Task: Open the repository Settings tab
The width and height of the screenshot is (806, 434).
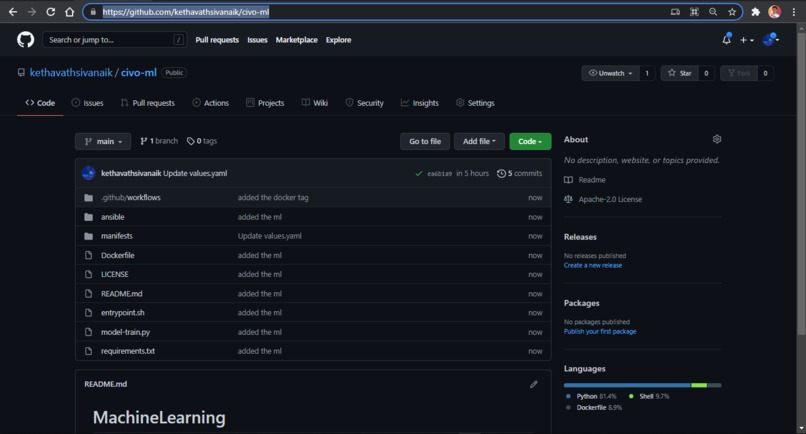Action: (475, 103)
